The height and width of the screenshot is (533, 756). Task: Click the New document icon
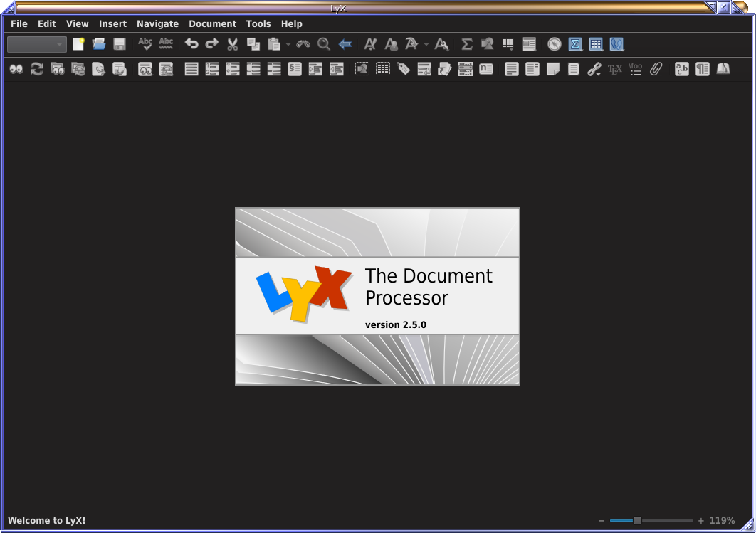tap(78, 44)
